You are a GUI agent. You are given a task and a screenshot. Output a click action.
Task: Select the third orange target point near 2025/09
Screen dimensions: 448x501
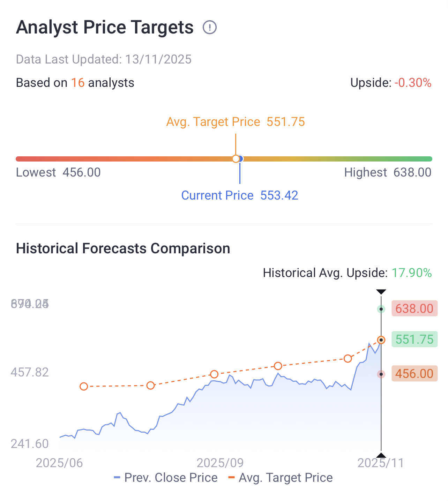[214, 374]
